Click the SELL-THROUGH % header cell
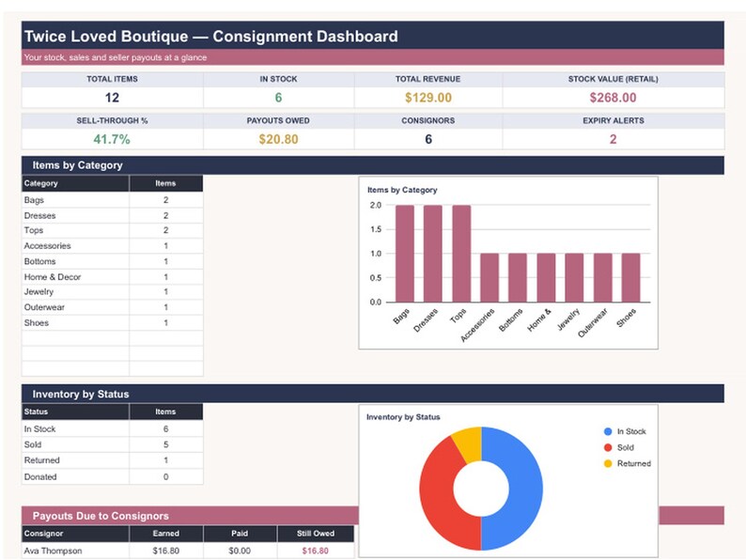Screen dimensions: 746x560 [113, 121]
